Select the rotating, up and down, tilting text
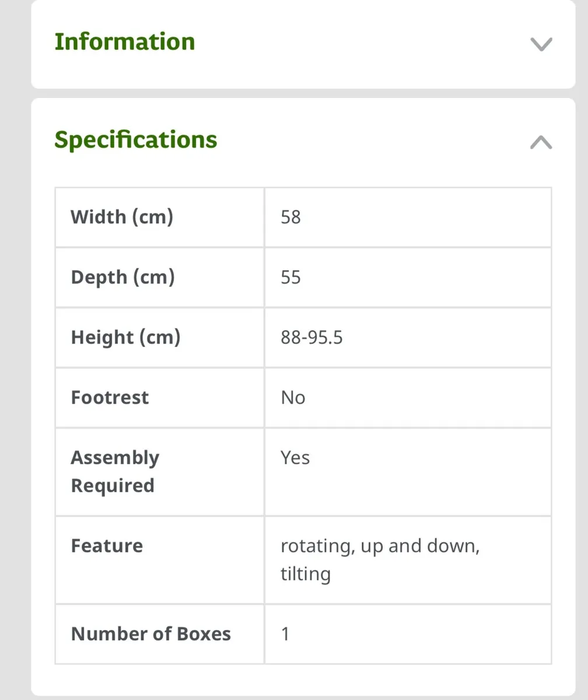This screenshot has height=700, width=588. [x=380, y=560]
